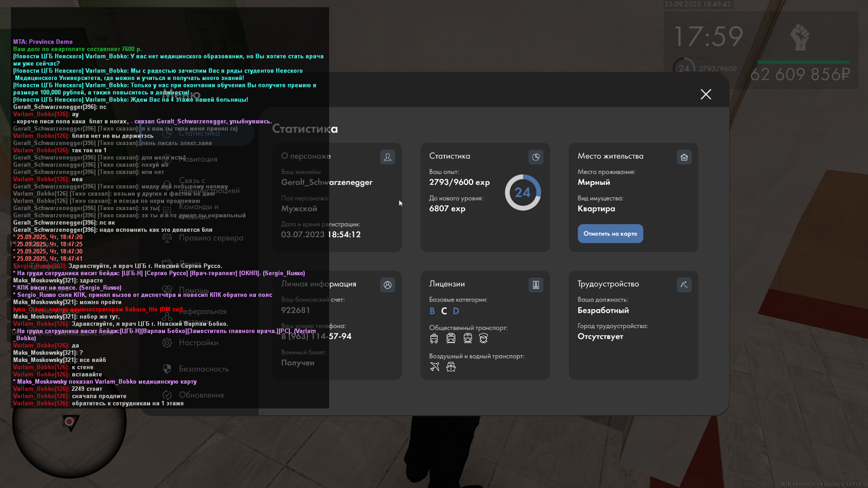Click the list icon beside Команды и клавиши
The width and height of the screenshot is (868, 488).
(167, 211)
